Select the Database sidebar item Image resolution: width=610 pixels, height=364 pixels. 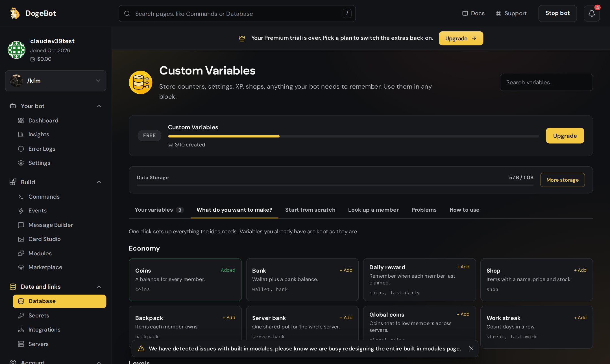point(59,301)
